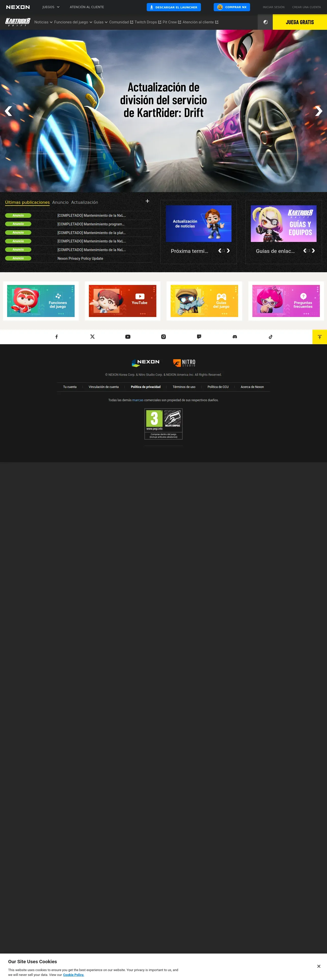Click Guías de enlac… card title

275,251
